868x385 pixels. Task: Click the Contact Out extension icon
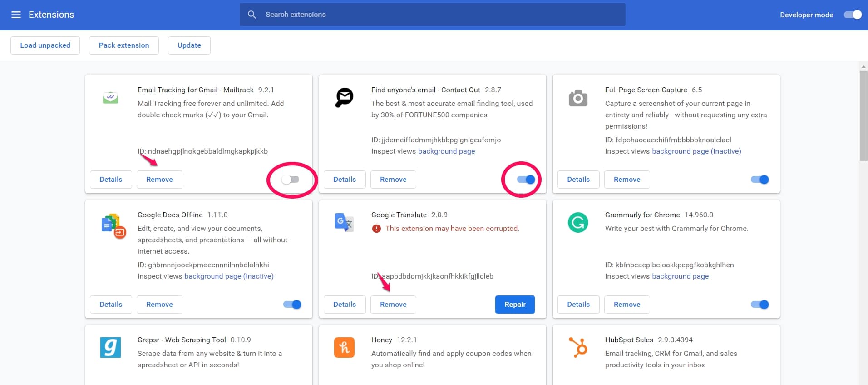(x=344, y=97)
